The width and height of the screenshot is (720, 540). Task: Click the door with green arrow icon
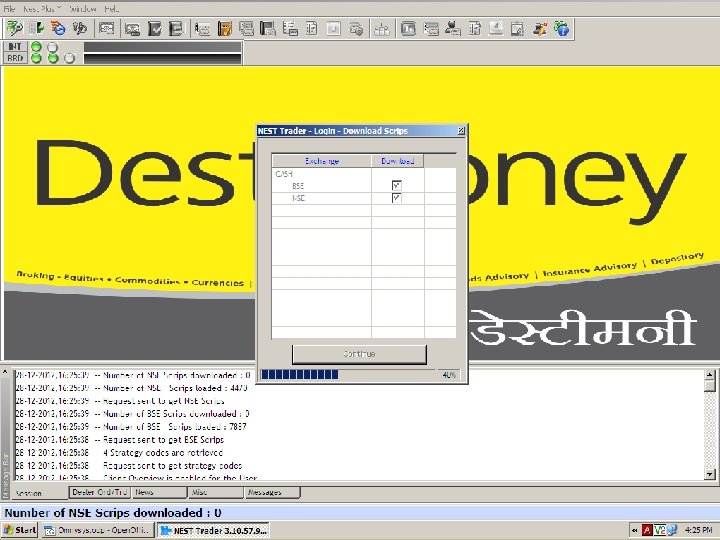[x=36, y=28]
